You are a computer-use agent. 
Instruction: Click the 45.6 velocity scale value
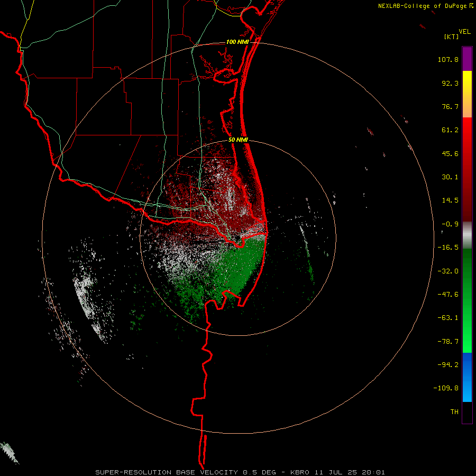[450, 153]
